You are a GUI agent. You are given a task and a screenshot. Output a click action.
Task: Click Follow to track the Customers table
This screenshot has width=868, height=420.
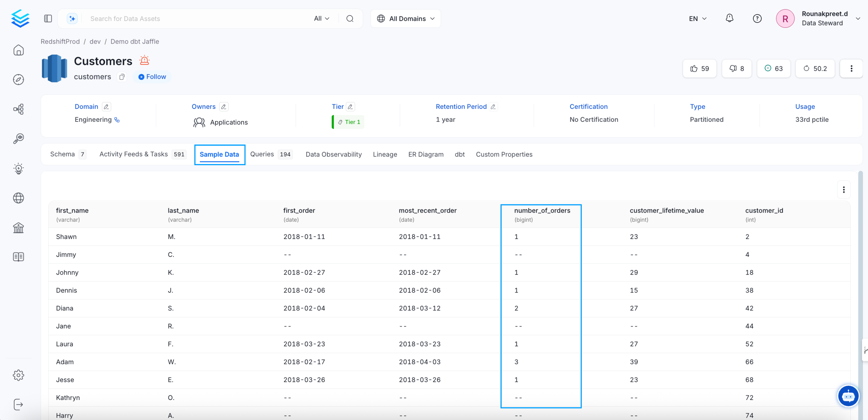point(152,76)
